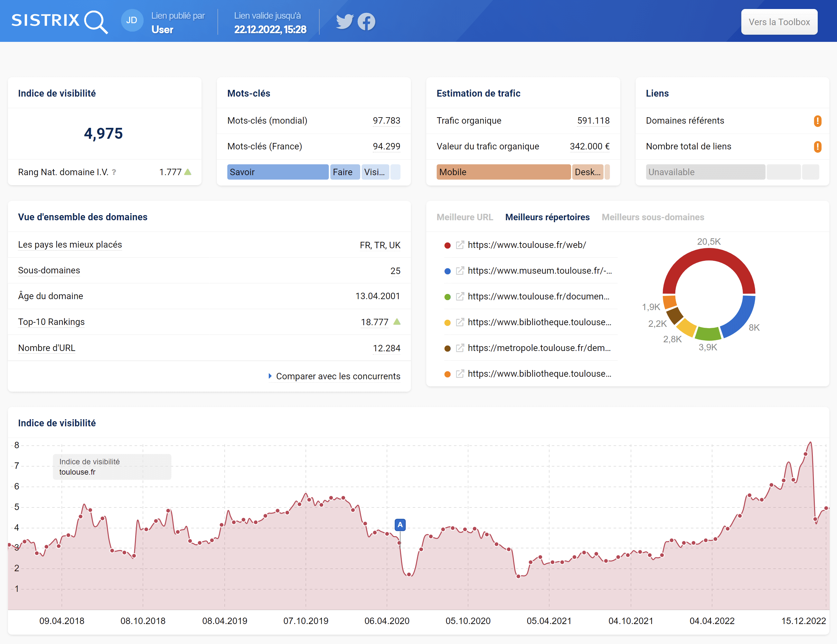Click the Mots-clés (France) value 94.299

(386, 147)
